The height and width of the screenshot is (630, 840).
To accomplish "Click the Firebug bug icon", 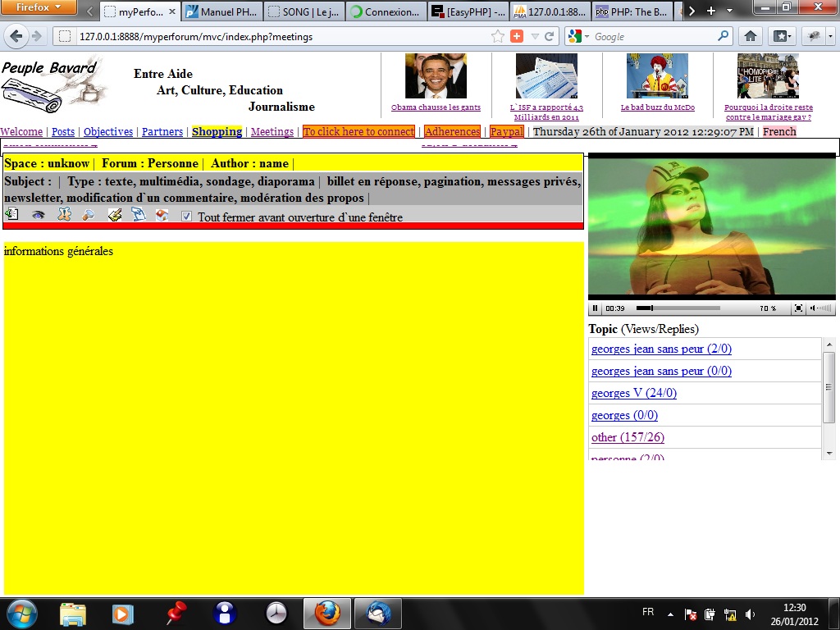I will click(x=815, y=36).
